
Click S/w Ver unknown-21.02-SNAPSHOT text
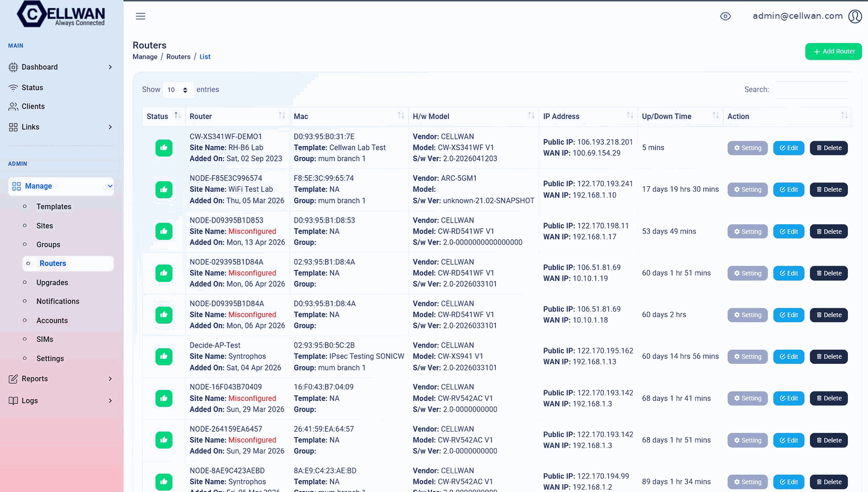(474, 201)
